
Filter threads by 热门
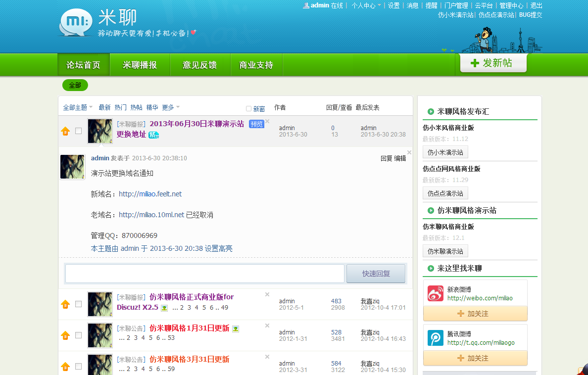[x=120, y=108]
